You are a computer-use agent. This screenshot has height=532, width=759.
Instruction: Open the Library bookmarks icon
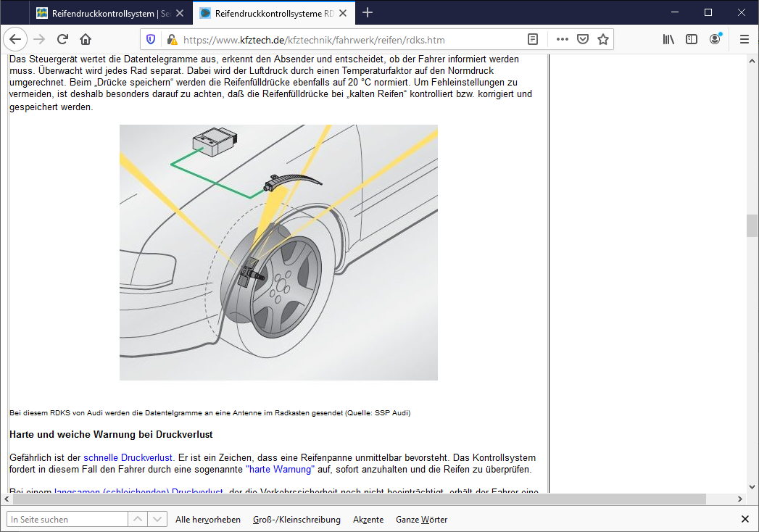point(668,39)
